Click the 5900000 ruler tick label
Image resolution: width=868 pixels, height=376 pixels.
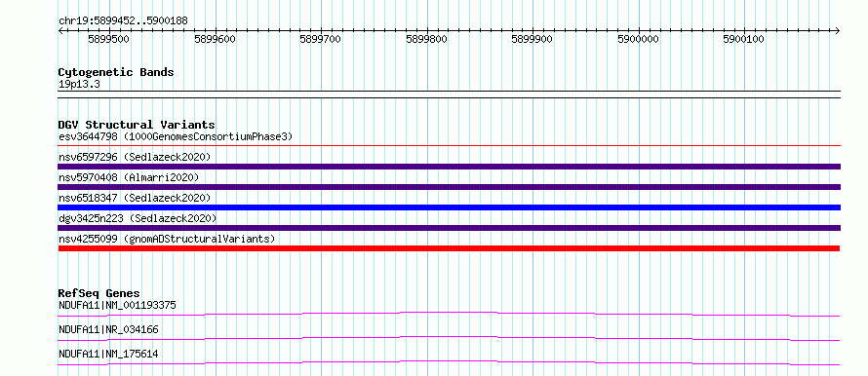(639, 39)
